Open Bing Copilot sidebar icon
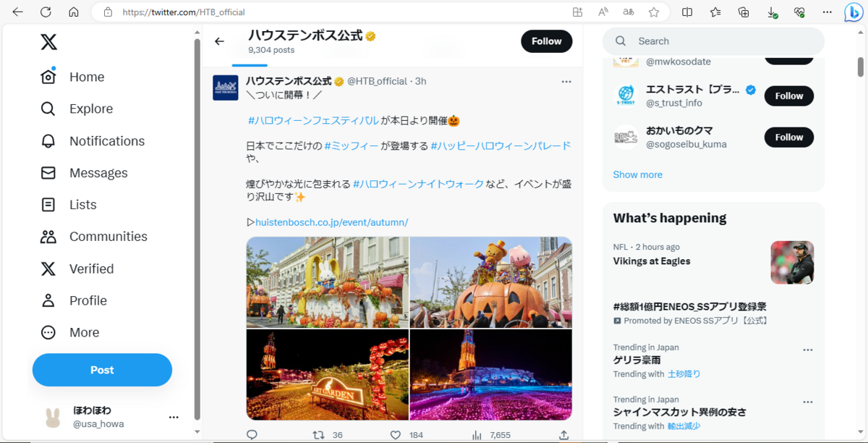 click(x=854, y=12)
